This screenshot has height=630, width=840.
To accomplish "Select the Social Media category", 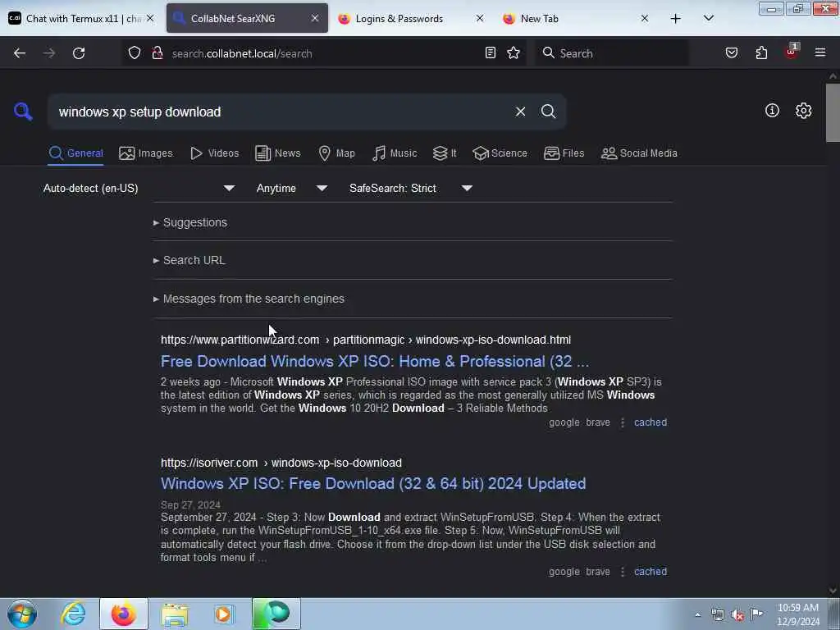I will pos(639,153).
